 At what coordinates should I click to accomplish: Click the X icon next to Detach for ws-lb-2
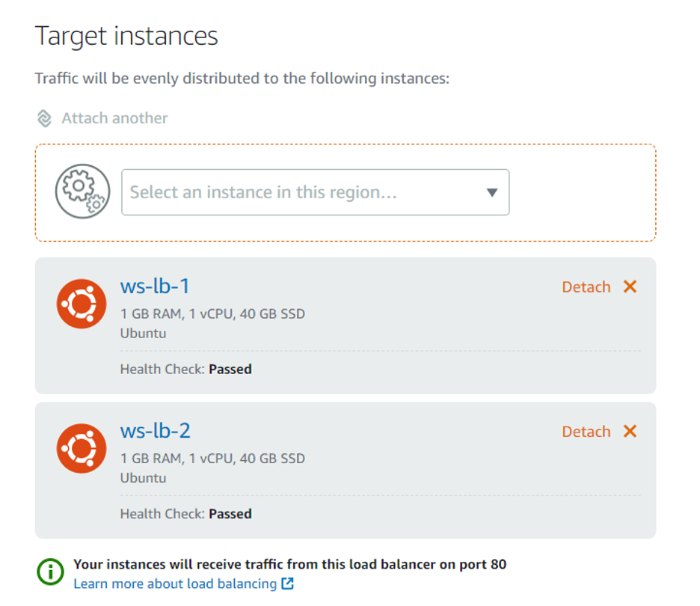click(x=630, y=431)
